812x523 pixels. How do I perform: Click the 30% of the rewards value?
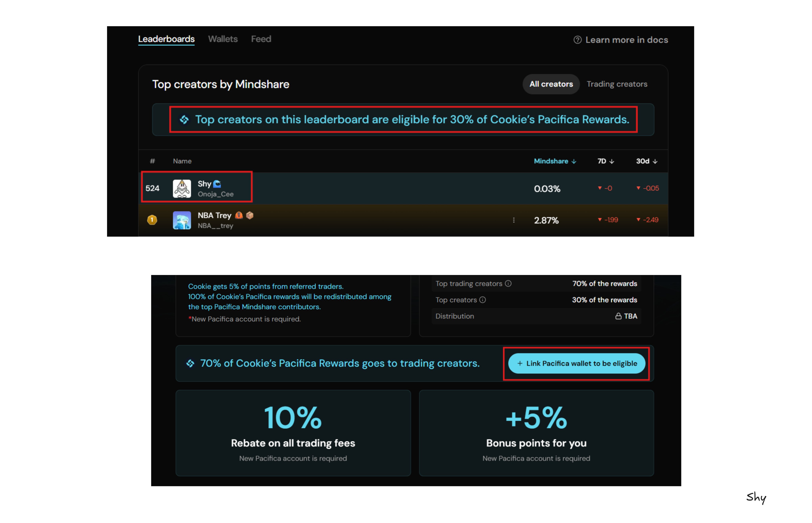coord(605,300)
